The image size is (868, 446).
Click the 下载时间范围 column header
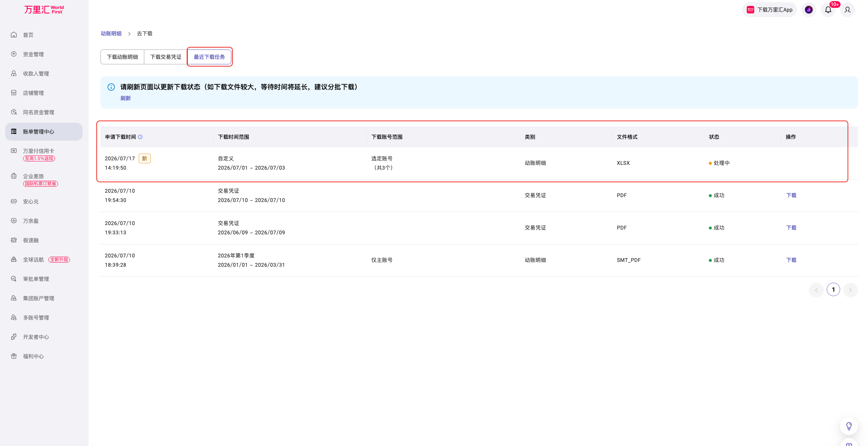point(233,137)
